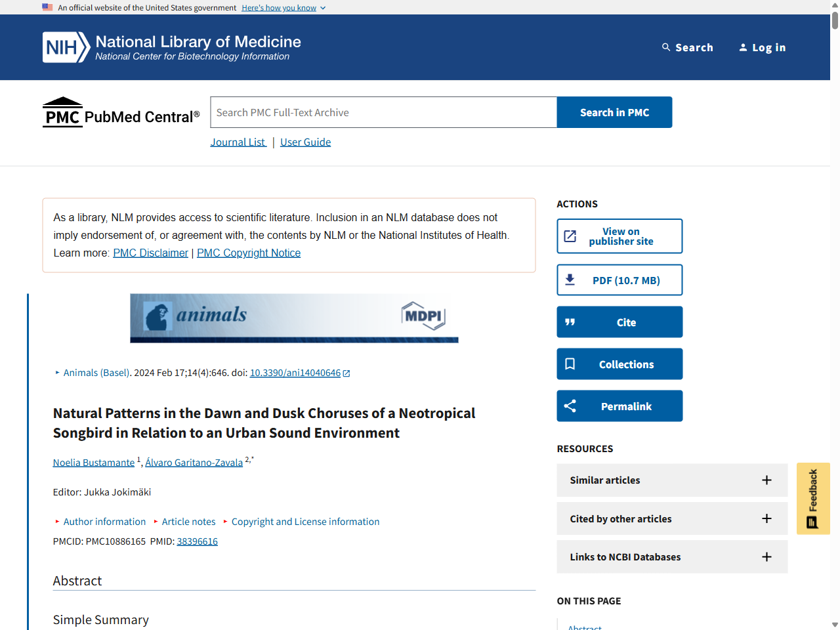The width and height of the screenshot is (840, 630).
Task: Open the Feedback side tab
Action: coord(813,499)
